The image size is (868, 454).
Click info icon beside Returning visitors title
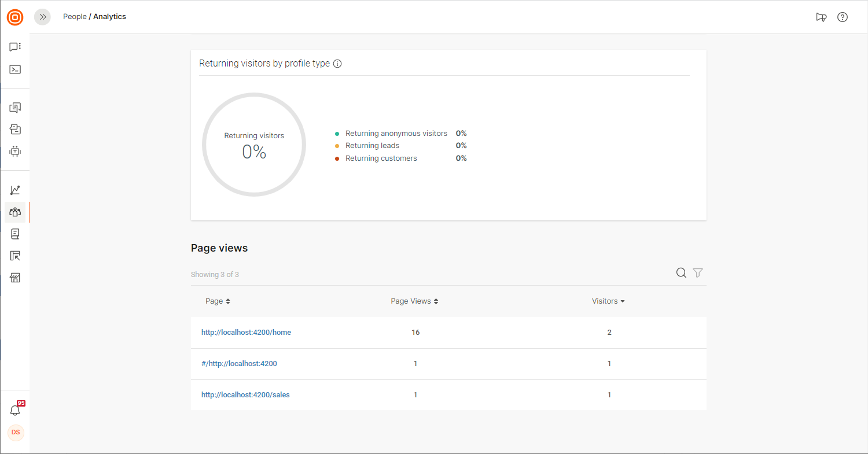337,64
